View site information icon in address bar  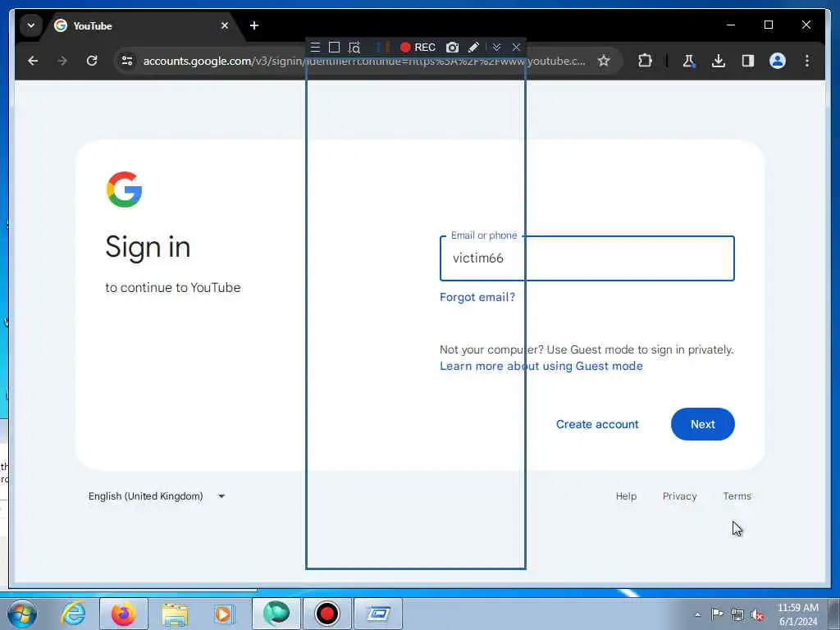[x=127, y=61]
